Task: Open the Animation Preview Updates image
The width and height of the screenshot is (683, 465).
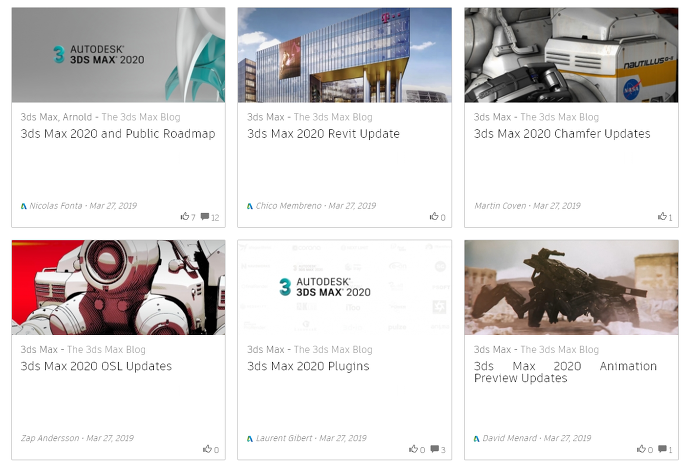Action: [571, 287]
